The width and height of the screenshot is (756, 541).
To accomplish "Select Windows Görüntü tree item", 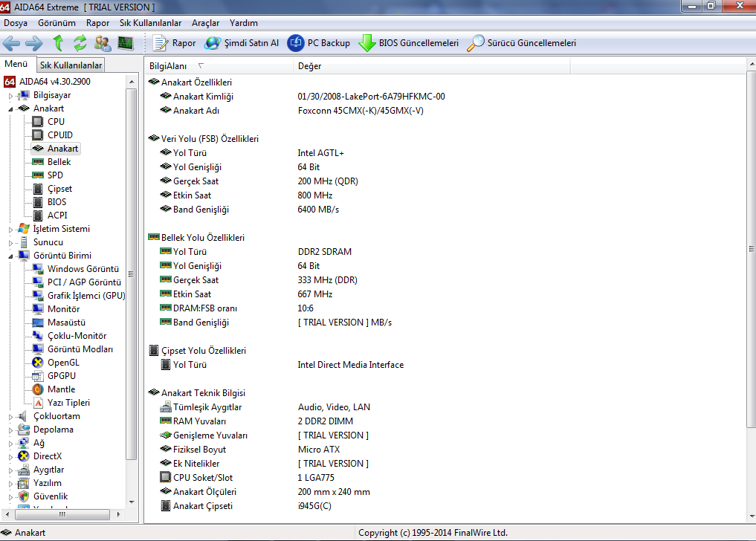I will 83,269.
